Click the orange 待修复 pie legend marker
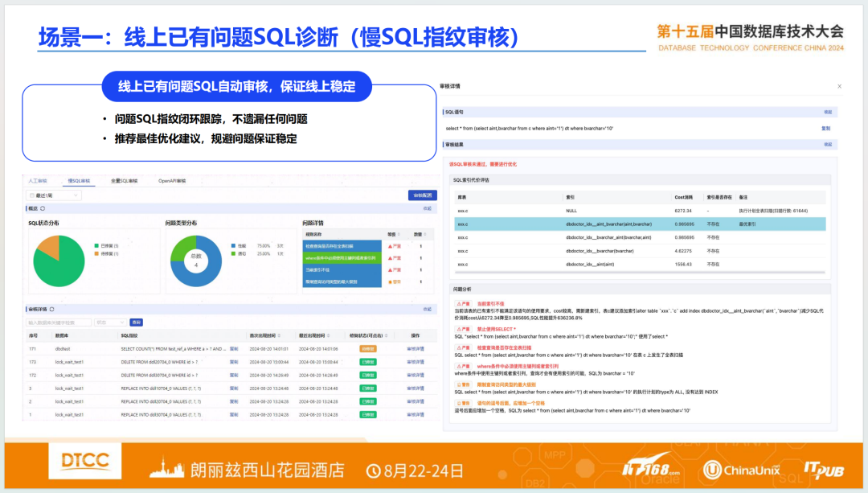This screenshot has height=493, width=868. (96, 253)
